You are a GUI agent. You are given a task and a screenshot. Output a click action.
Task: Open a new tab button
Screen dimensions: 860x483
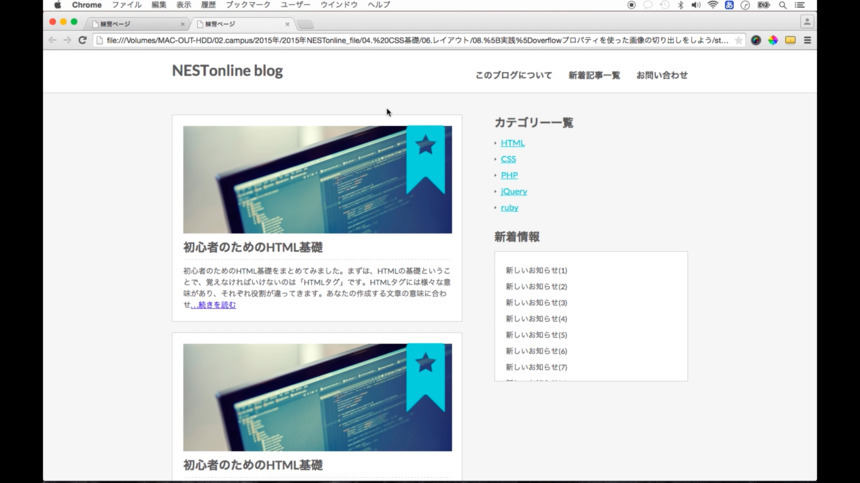[x=305, y=24]
